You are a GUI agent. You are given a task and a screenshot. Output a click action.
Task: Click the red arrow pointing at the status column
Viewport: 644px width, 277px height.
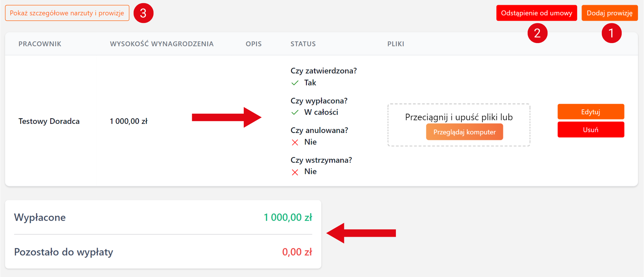226,117
